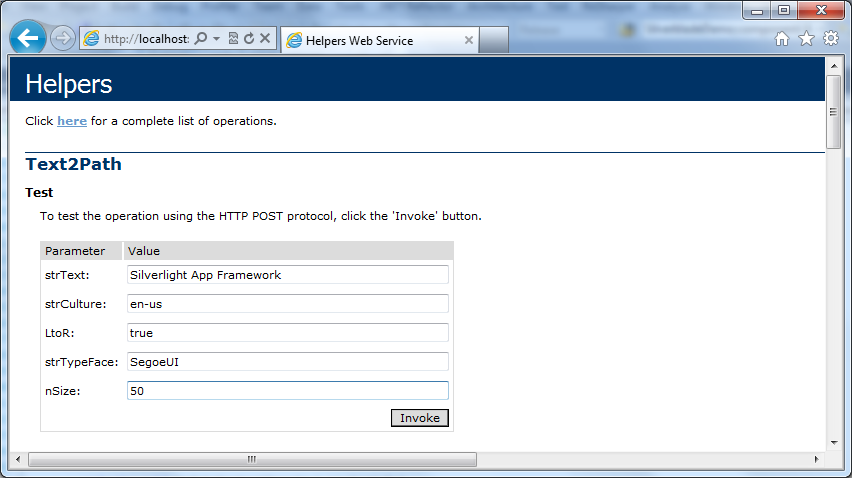Click the vertical scrollbar down arrow
852x478 pixels.
pyautogui.click(x=834, y=443)
